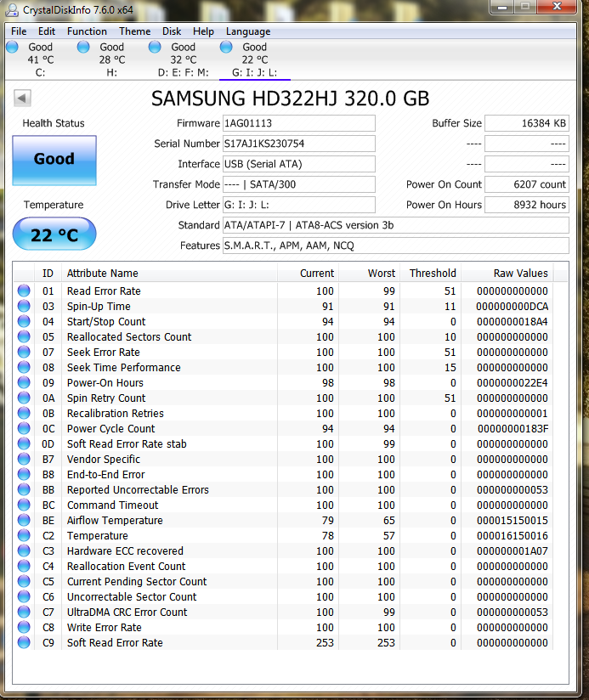Viewport: 589px width, 700px height.
Task: Click the Firmware field 1AG01113
Action: pyautogui.click(x=298, y=123)
